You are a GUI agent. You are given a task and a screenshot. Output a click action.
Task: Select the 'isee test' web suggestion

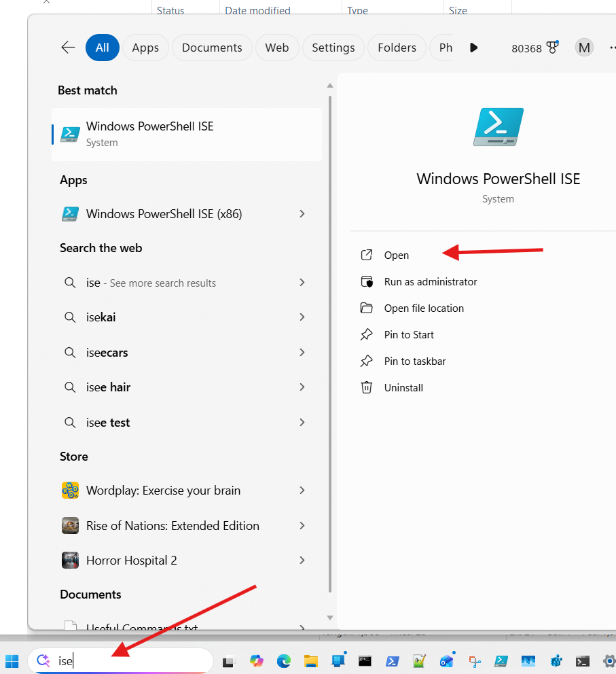[x=108, y=423]
